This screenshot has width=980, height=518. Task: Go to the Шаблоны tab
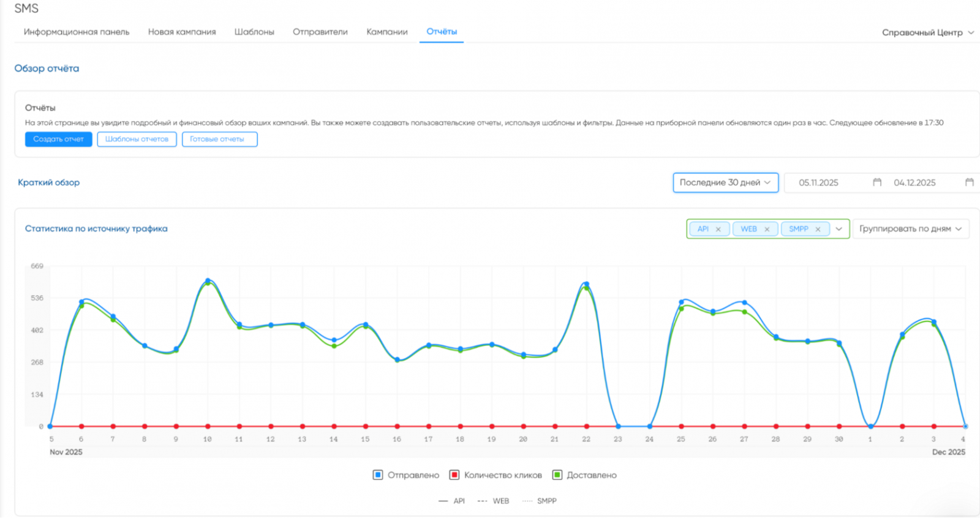(254, 32)
